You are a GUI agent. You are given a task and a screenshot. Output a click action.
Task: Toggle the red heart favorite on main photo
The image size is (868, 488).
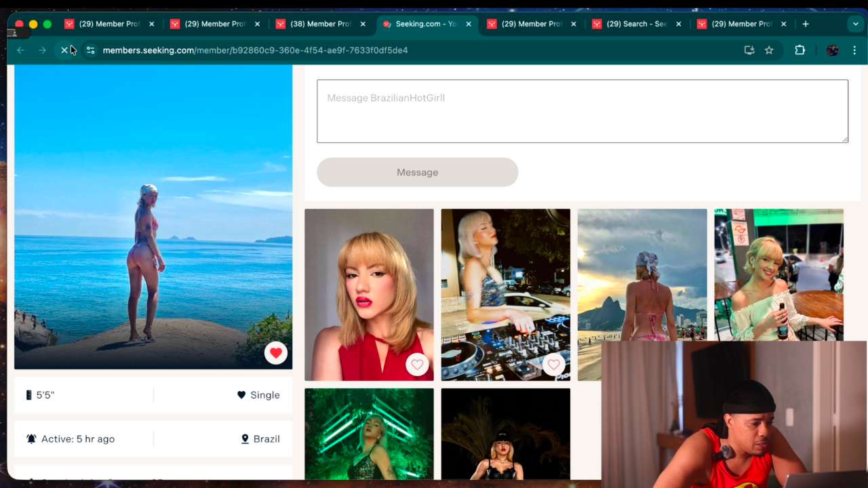coord(276,353)
